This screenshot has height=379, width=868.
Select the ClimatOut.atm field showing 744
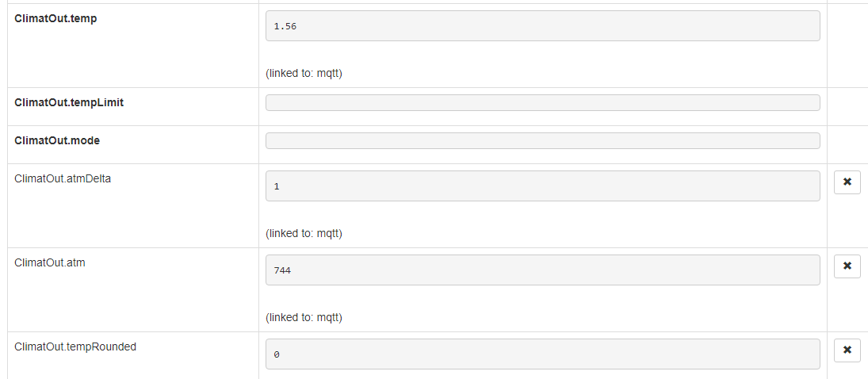tap(542, 270)
